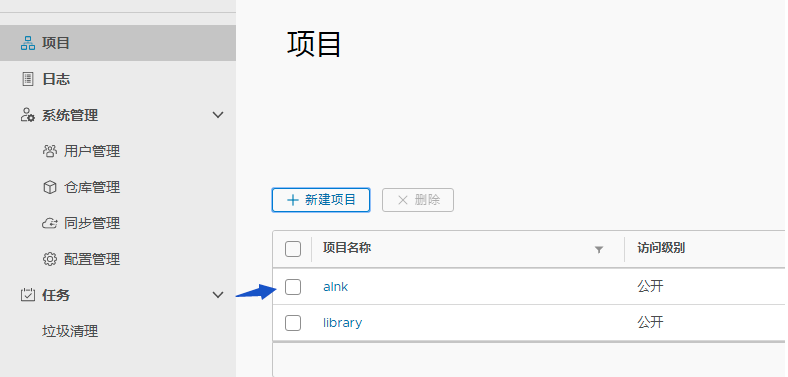Collapse the 任务 section chevron
Screen dimensions: 788x377
218,295
